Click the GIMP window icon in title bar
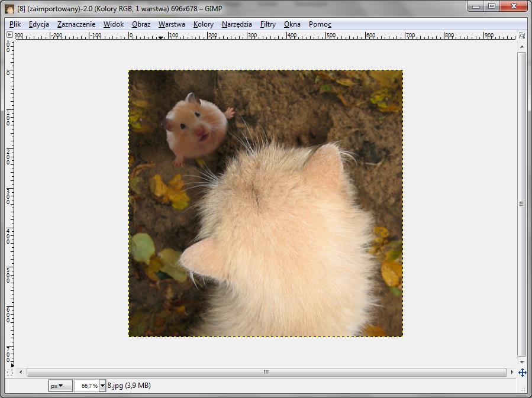Image resolution: width=532 pixels, height=398 pixels. [x=9, y=9]
